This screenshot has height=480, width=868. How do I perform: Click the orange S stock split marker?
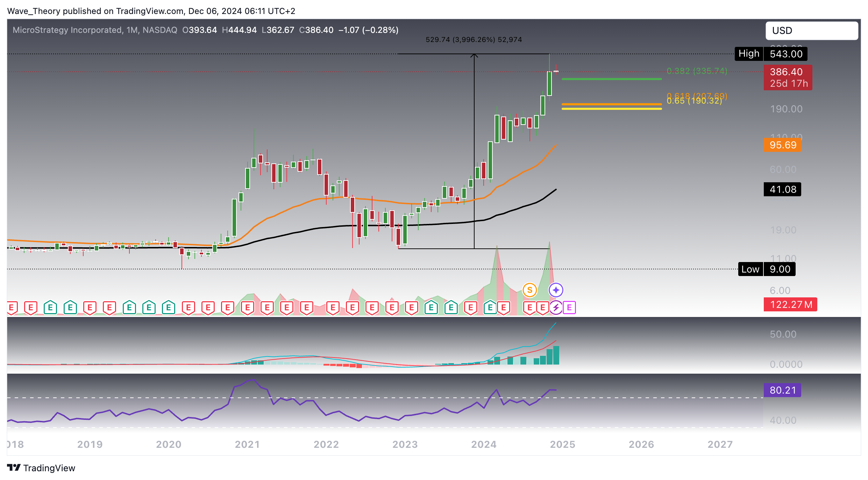(x=529, y=290)
